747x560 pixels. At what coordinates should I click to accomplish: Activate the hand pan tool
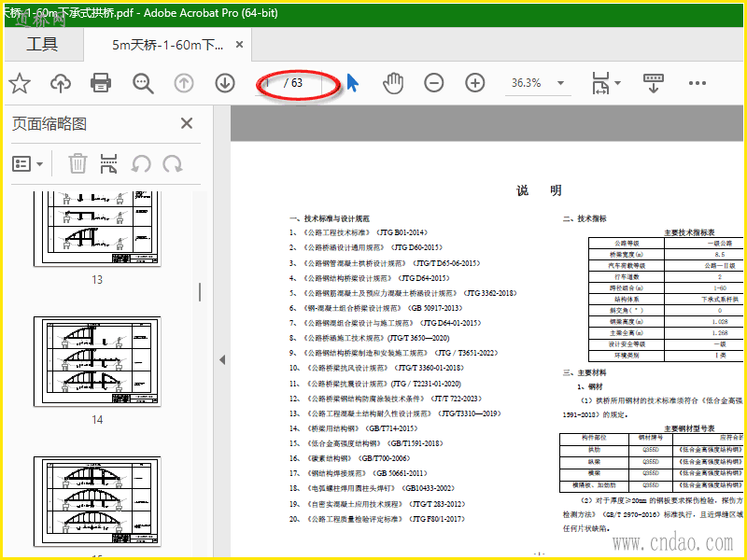pos(393,83)
